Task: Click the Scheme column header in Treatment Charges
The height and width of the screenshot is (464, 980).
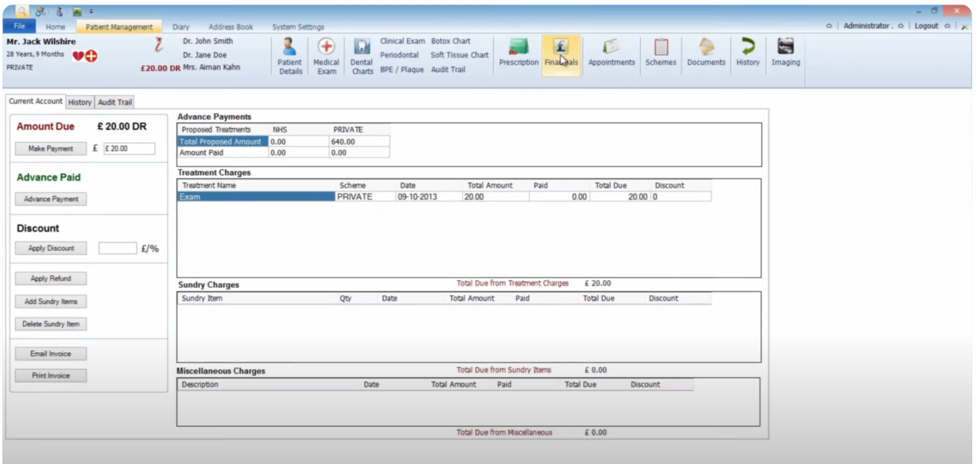Action: pyautogui.click(x=352, y=185)
